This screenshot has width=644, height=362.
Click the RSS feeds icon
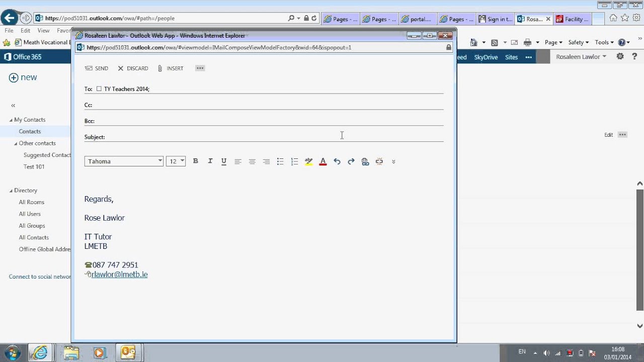pos(494,43)
